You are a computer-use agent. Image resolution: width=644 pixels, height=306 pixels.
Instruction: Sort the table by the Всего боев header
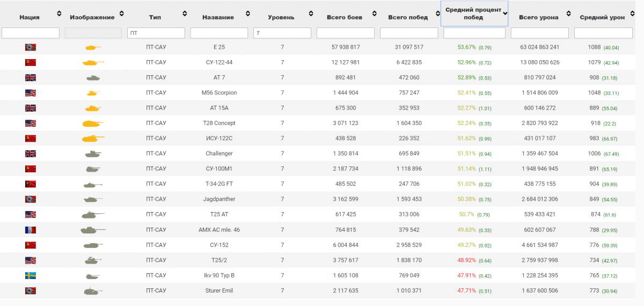[x=345, y=17]
